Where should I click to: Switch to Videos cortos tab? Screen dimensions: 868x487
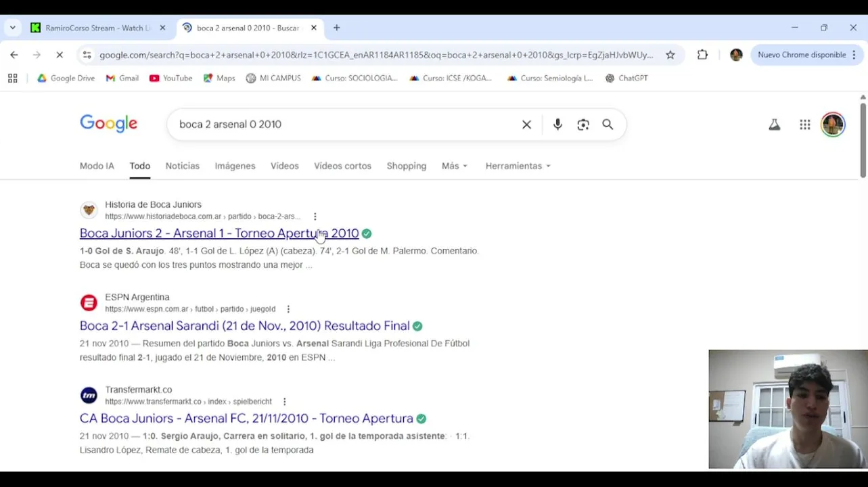[x=342, y=166]
